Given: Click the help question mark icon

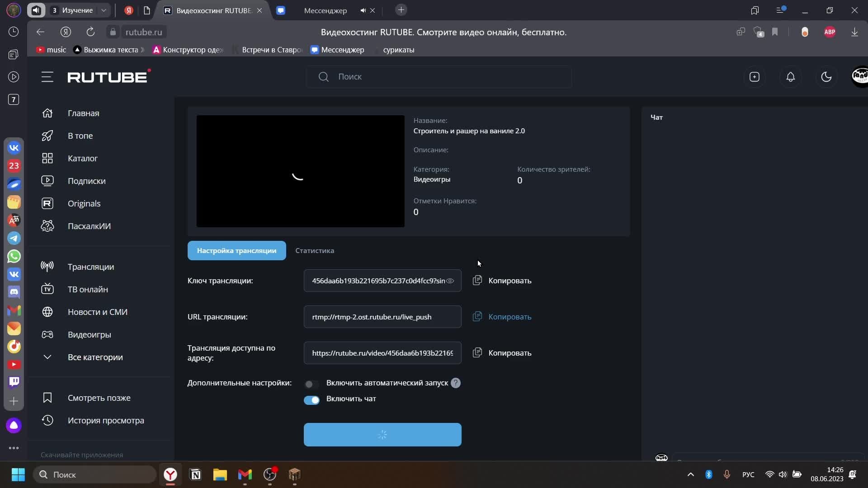Looking at the screenshot, I should pos(456,383).
